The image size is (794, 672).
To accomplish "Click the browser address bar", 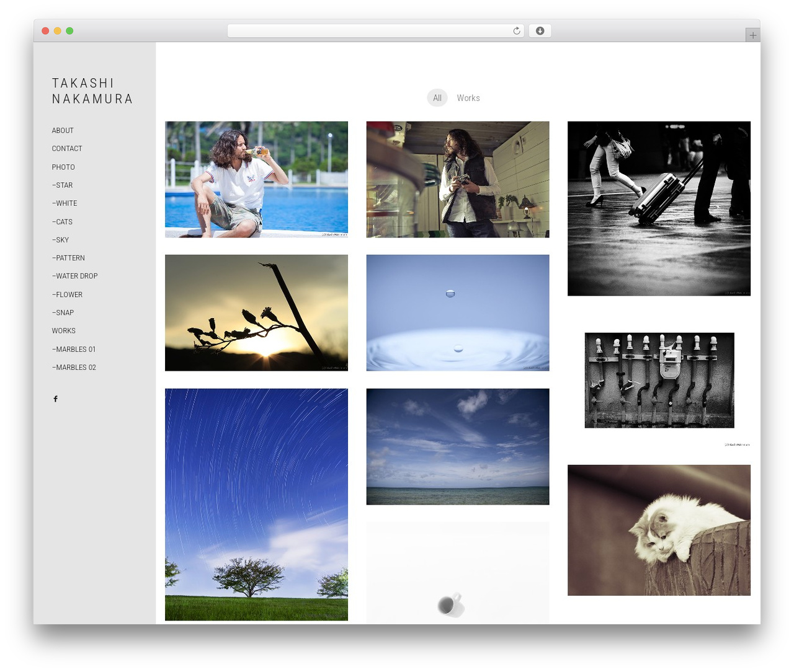I will 375,31.
